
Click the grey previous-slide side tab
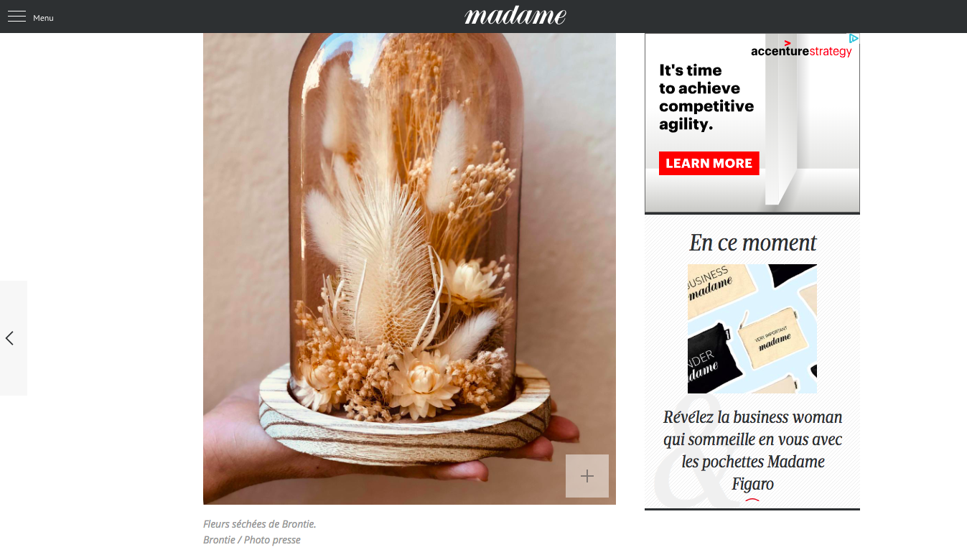[x=14, y=338]
